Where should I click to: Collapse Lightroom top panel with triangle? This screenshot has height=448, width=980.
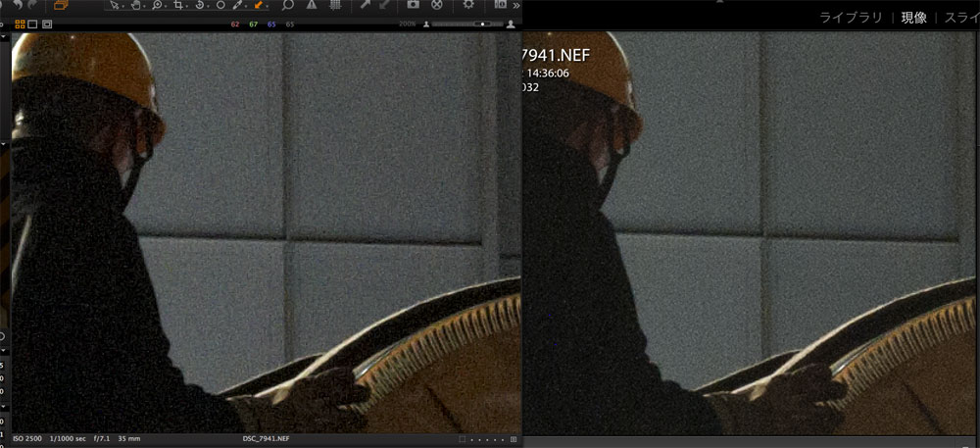[x=720, y=2]
